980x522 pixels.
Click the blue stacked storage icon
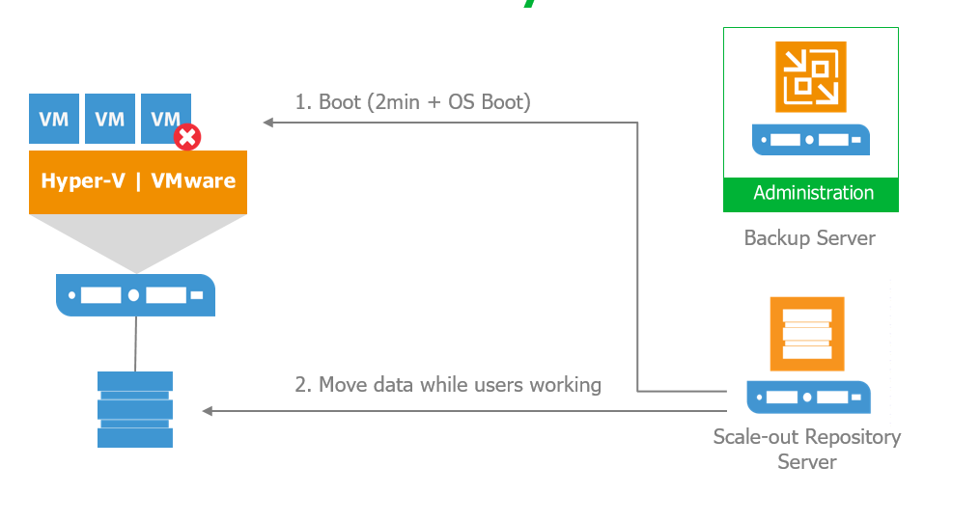(x=135, y=410)
